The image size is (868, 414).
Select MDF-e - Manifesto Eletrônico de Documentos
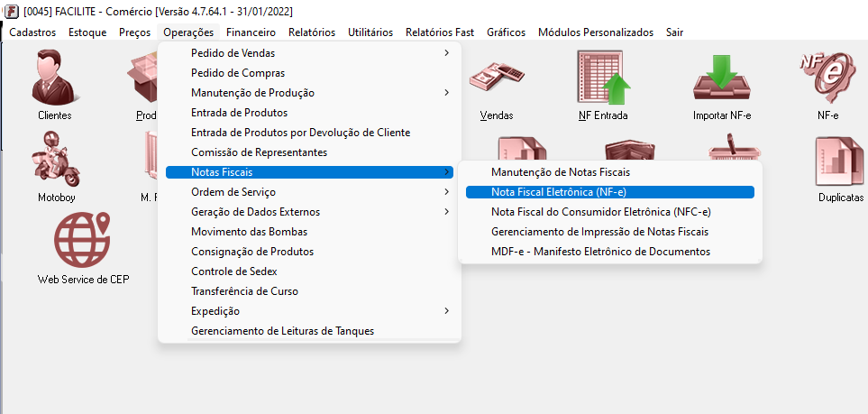(x=610, y=252)
